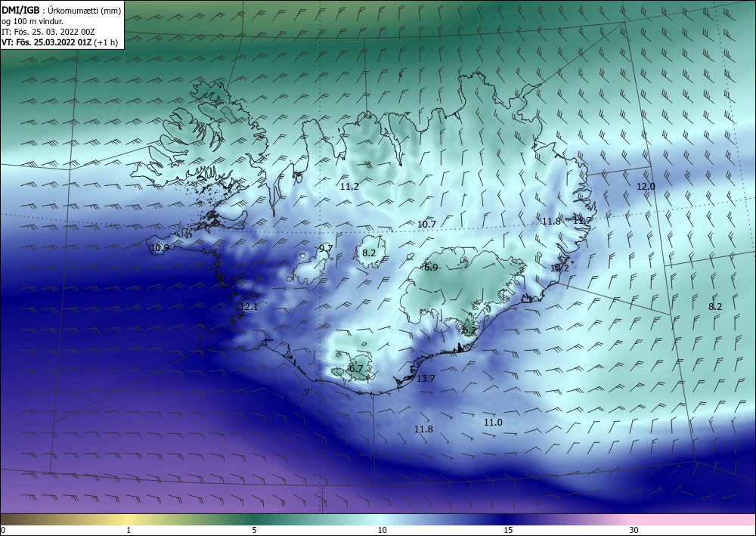Click the 'og 100 m vindur.' subtitle line

[x=33, y=21]
